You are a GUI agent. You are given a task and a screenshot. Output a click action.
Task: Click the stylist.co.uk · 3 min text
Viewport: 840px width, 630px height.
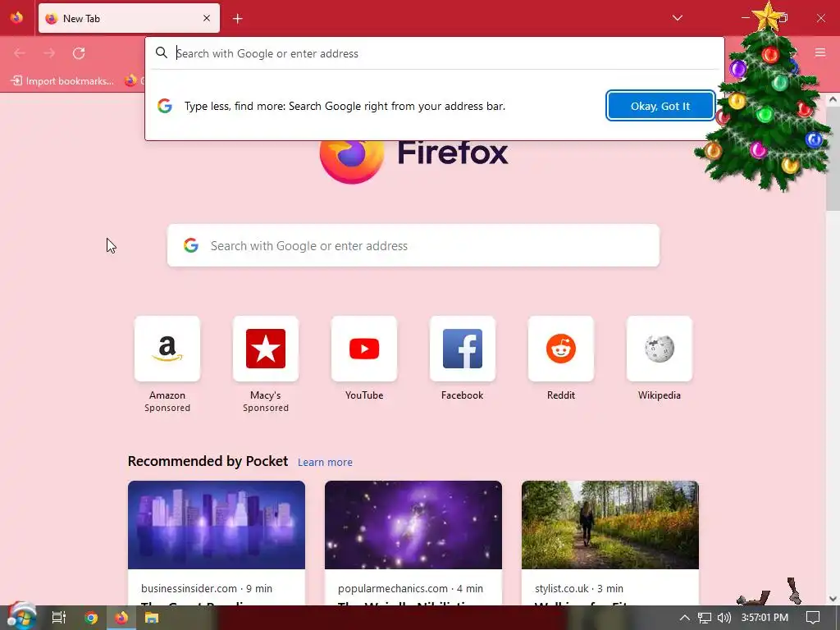tap(579, 588)
